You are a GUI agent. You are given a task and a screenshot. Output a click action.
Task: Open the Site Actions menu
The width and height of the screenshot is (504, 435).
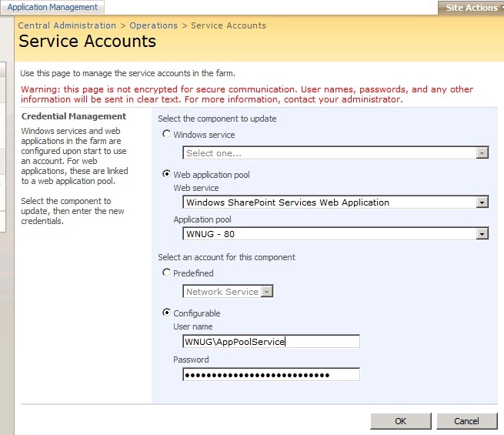click(x=471, y=8)
